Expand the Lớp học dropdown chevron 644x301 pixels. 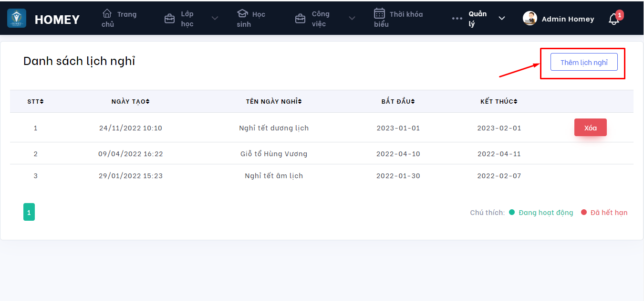click(215, 19)
